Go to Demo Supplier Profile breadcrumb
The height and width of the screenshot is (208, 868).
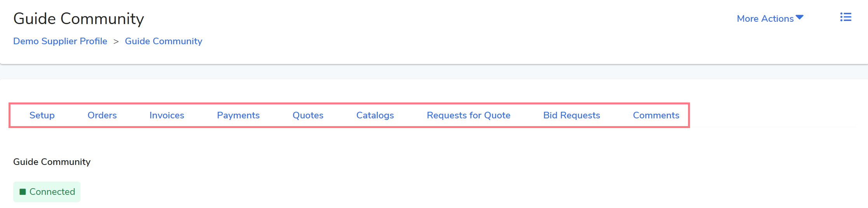coord(60,41)
